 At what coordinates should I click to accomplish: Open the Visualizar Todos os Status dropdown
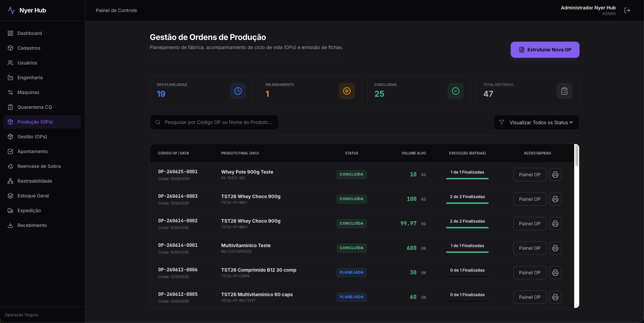536,123
